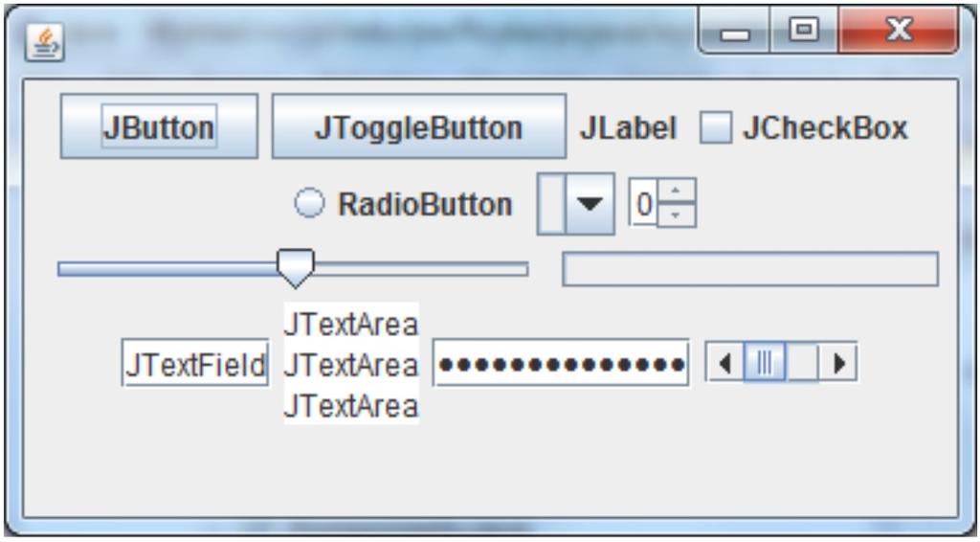The height and width of the screenshot is (542, 980).
Task: Increase spinner value with up arrow
Action: 676,191
